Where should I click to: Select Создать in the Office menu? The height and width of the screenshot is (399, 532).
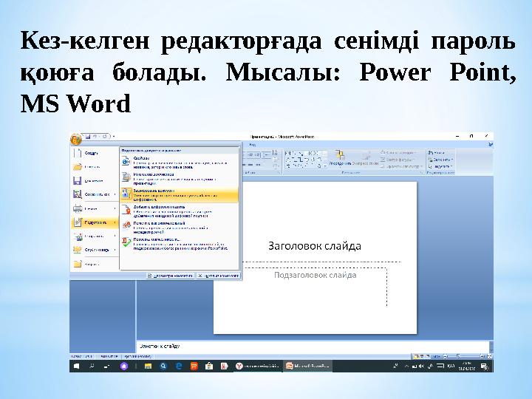(95, 153)
